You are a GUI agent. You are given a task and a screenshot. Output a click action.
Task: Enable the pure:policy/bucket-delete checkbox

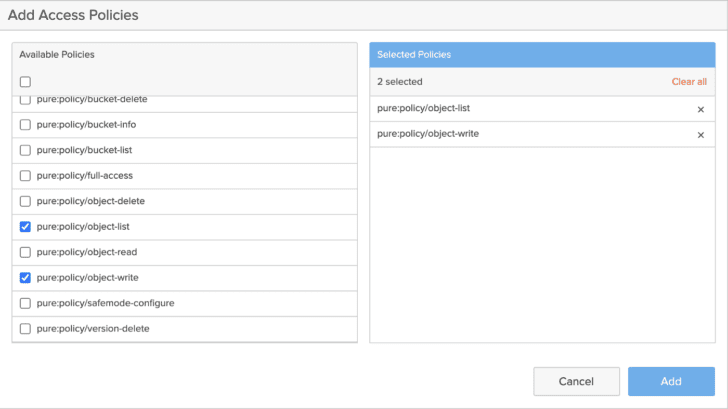(25, 101)
